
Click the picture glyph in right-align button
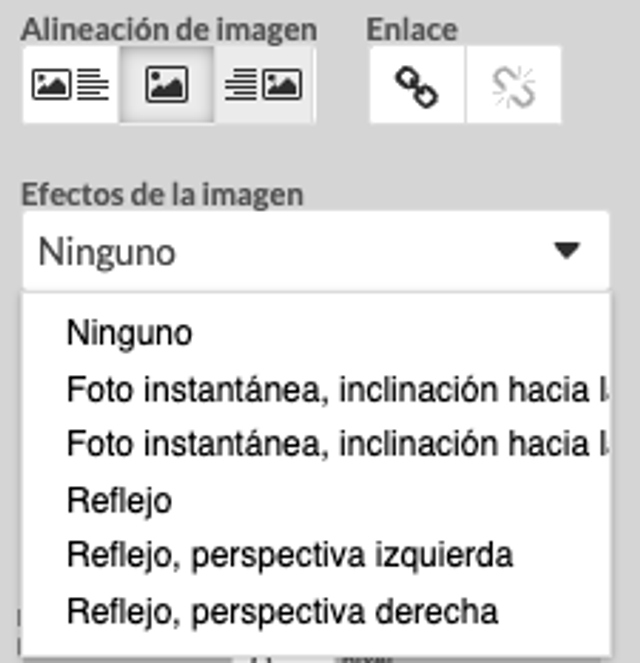tap(282, 85)
